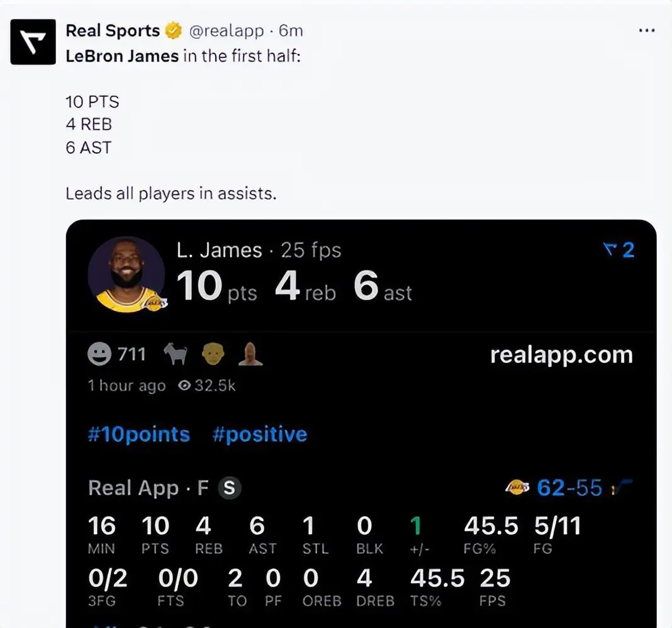Click the Real Sports profile avatar logo
Screen dimensions: 672x628
pos(33,42)
